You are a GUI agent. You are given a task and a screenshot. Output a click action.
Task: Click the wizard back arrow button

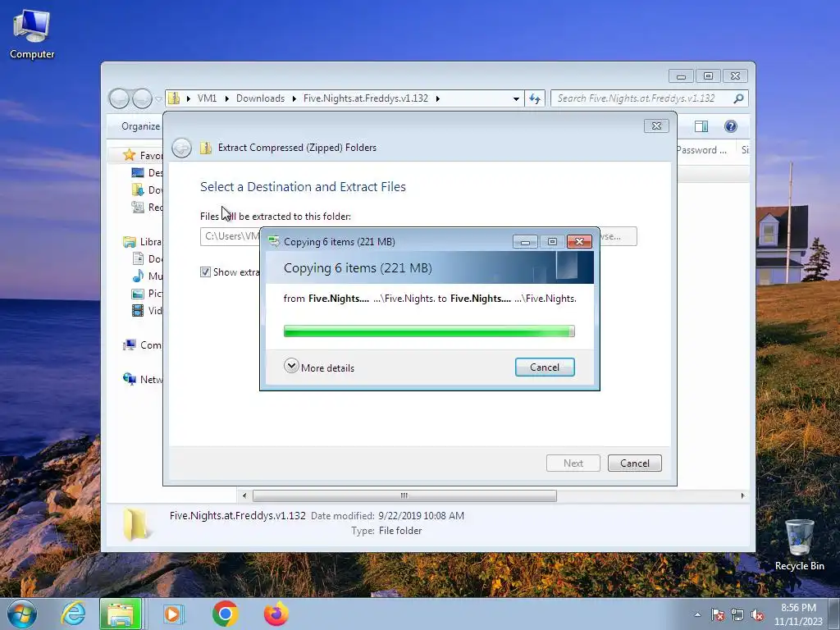click(x=181, y=148)
